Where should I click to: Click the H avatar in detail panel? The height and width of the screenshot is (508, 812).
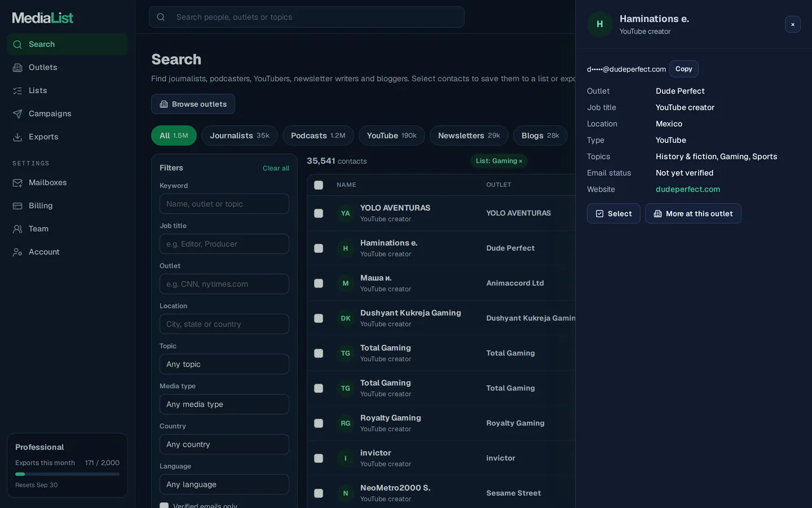click(x=600, y=24)
